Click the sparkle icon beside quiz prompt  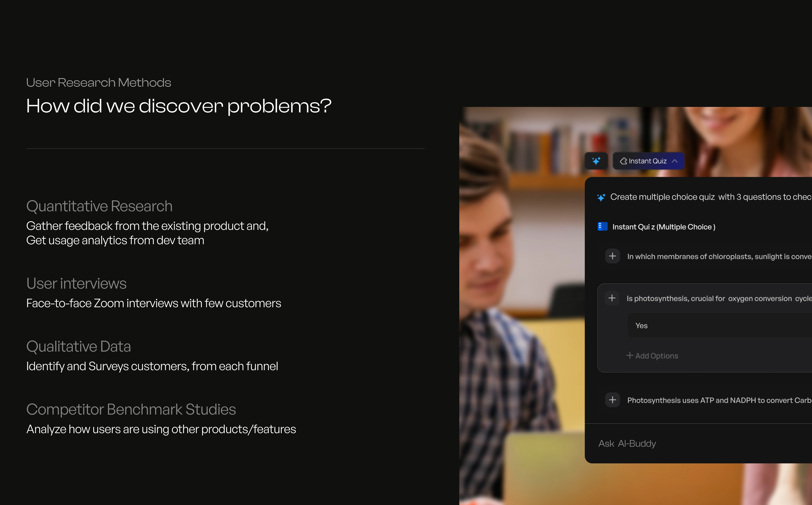[601, 197]
